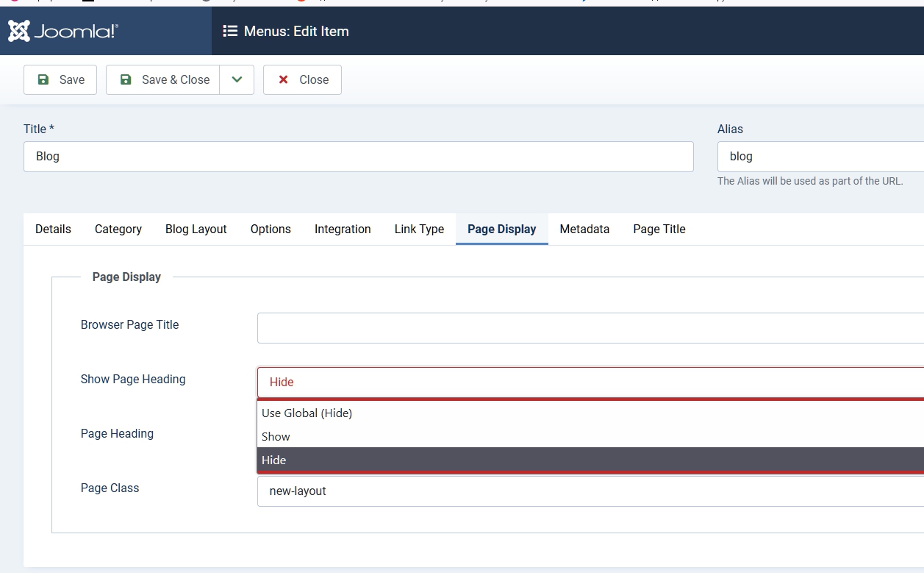Viewport: 924px width, 573px height.
Task: Open the Integration tab
Action: click(x=343, y=229)
